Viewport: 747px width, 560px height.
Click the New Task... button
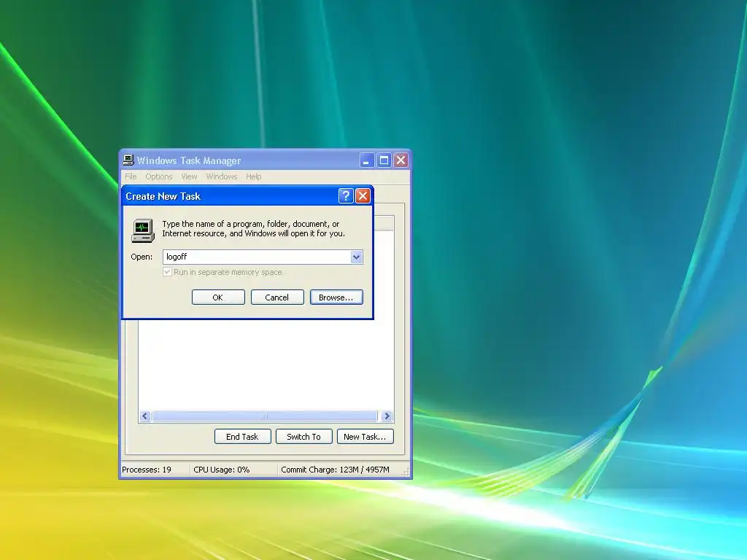[x=365, y=437]
